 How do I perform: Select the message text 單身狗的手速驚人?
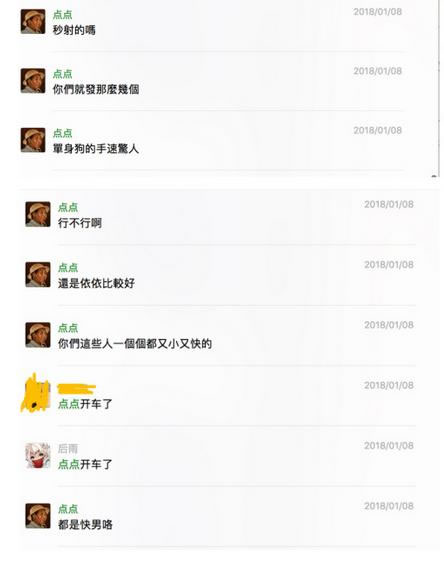[96, 149]
